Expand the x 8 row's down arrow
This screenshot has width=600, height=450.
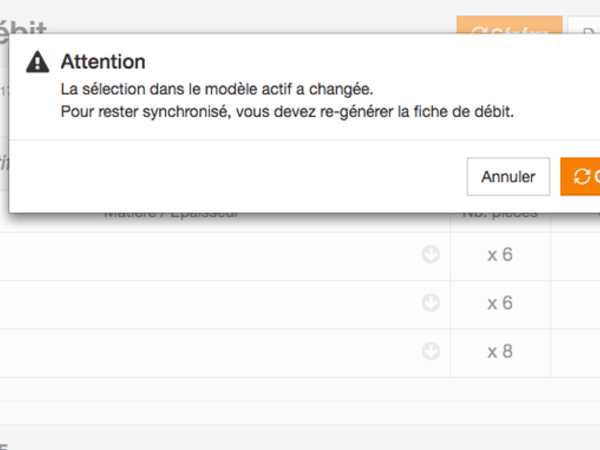tap(431, 351)
